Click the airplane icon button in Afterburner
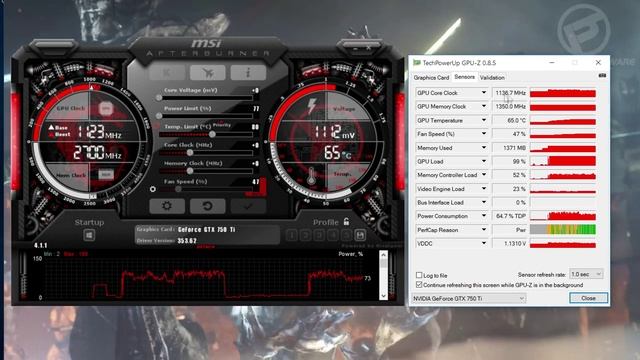Screen dimensions: 640x360 (207, 73)
